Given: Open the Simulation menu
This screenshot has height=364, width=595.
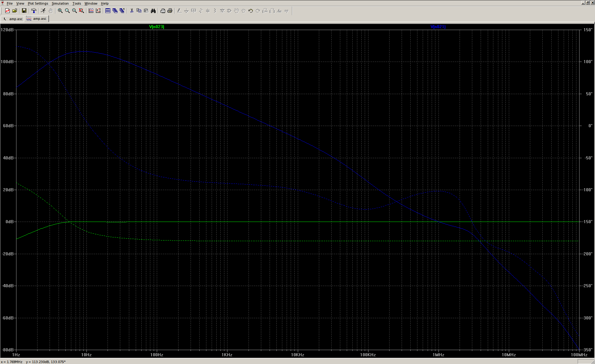Looking at the screenshot, I should pyautogui.click(x=60, y=3).
